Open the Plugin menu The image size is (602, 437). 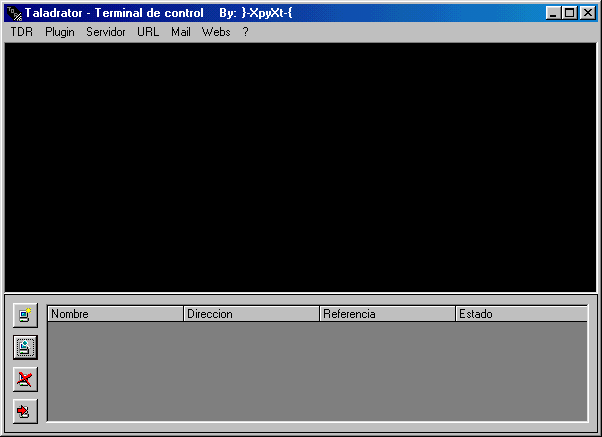point(60,32)
